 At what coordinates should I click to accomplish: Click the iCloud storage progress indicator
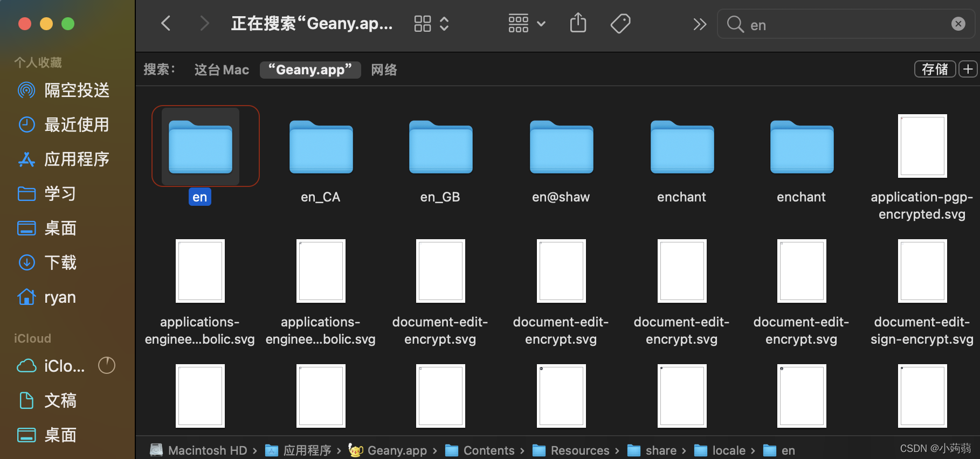(x=107, y=365)
